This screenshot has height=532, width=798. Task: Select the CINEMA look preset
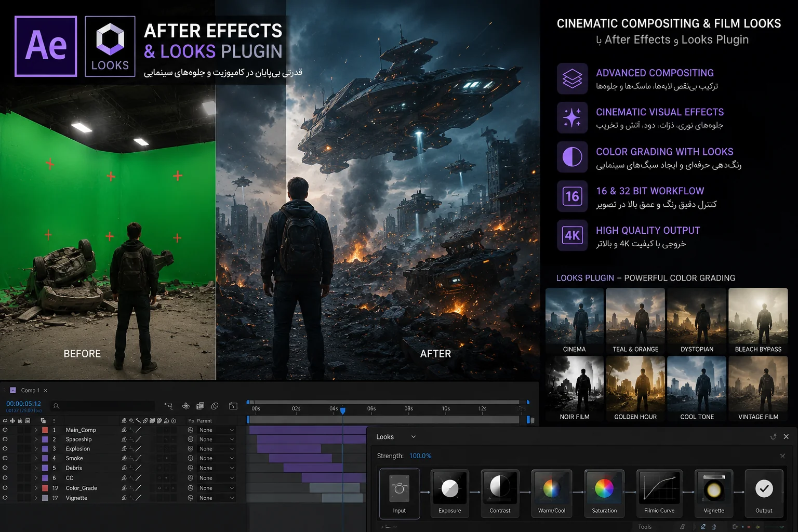click(574, 322)
